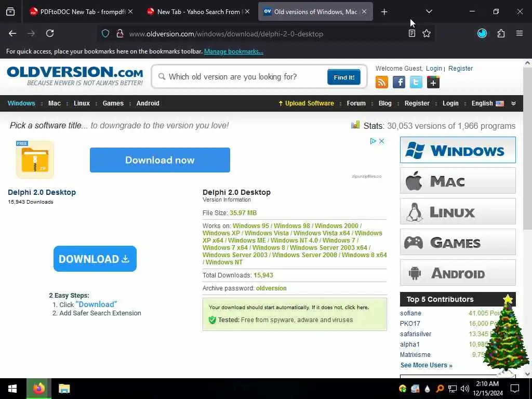Open a new tab with plus icon

click(x=384, y=12)
